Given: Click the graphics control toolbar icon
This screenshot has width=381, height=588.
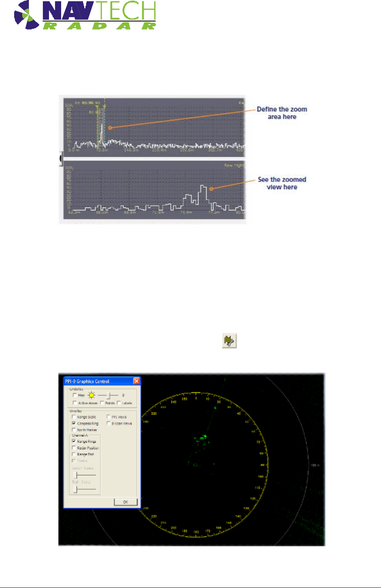Looking at the screenshot, I should (x=230, y=341).
